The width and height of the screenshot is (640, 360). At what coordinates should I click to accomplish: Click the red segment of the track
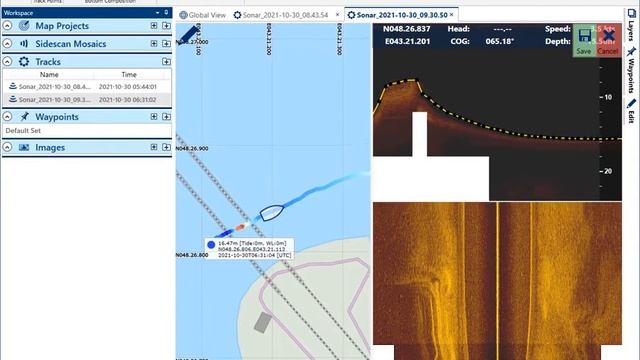tap(240, 227)
